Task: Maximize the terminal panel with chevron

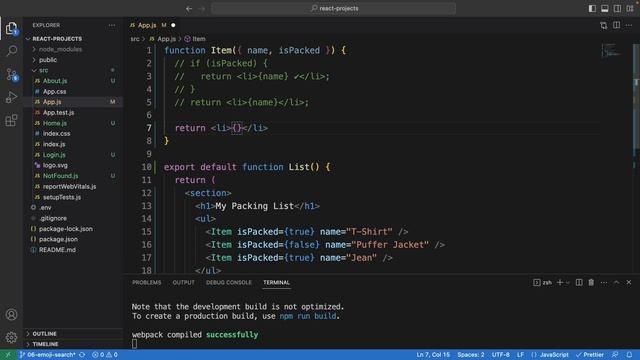Action: coord(616,282)
